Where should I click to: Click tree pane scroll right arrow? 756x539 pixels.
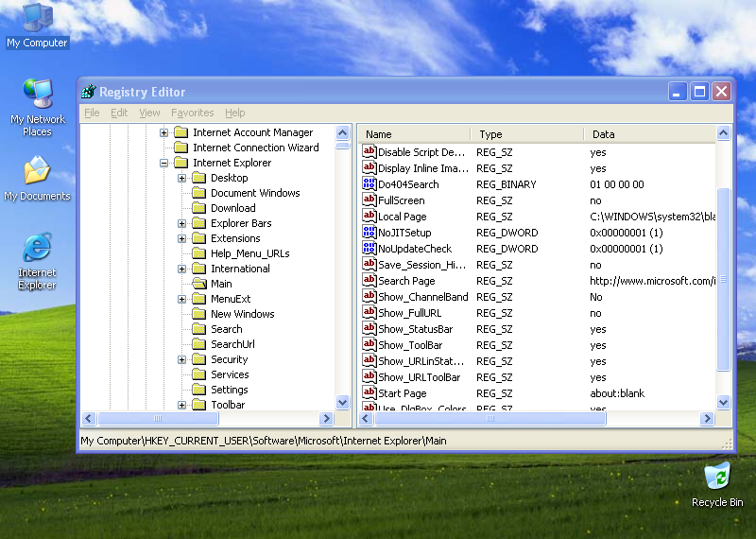point(326,418)
